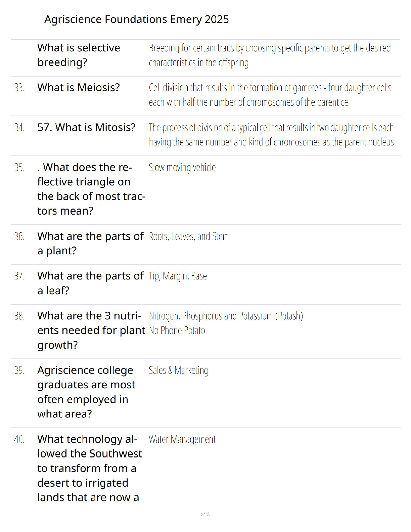Select the 'What is selective breeding?' question
Screen dimensions: 411x532
79,55
